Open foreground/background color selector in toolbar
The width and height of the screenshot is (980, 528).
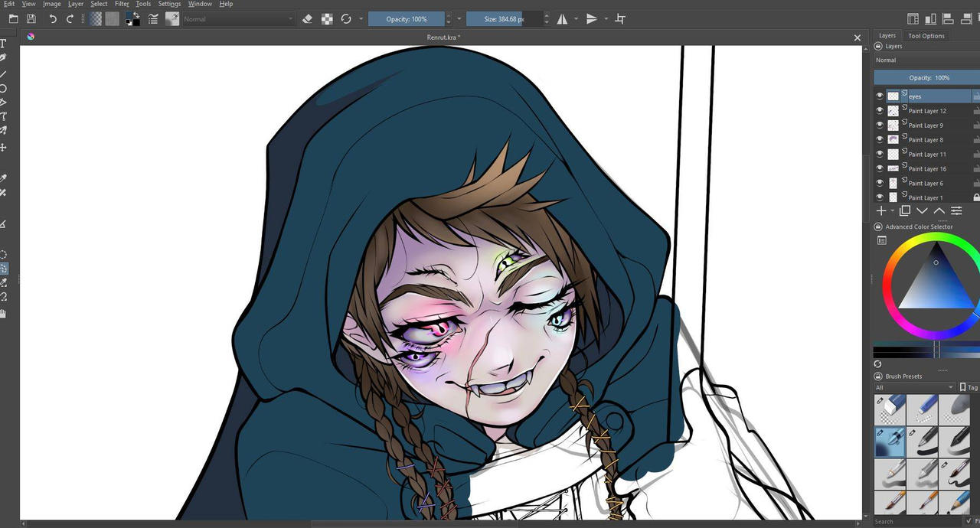[133, 19]
